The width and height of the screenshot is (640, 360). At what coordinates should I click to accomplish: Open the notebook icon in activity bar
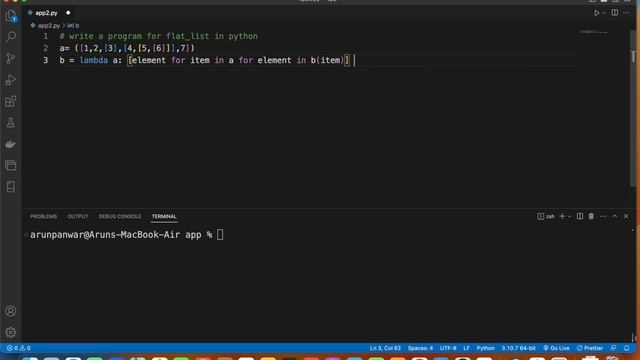11,187
